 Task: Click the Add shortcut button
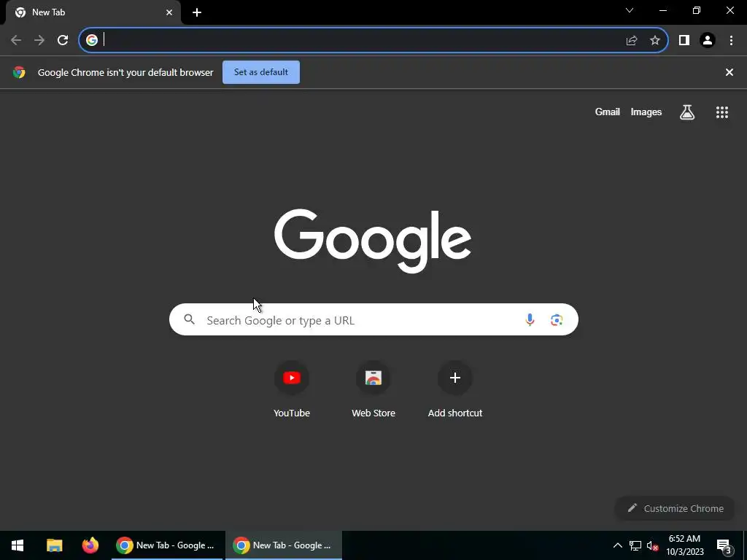[455, 391]
